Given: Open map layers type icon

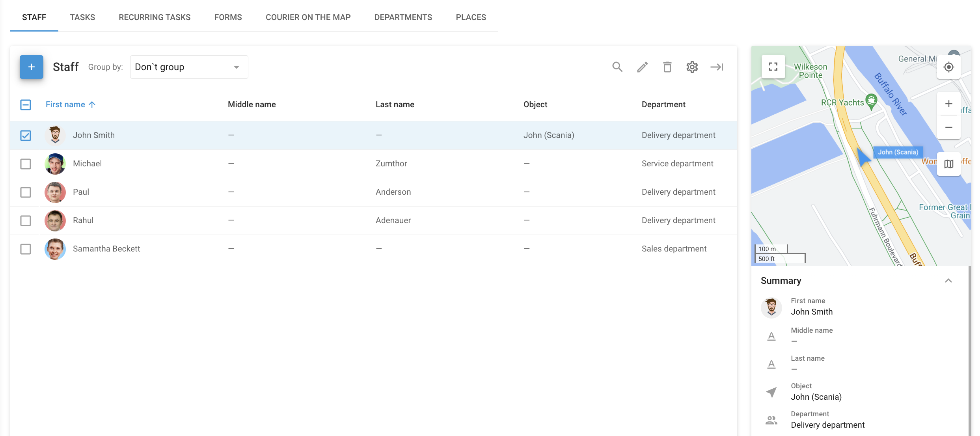Looking at the screenshot, I should [948, 164].
